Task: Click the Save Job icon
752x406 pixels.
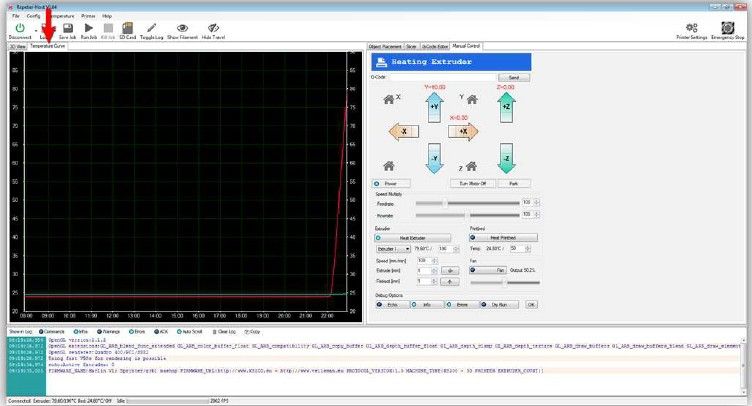Action: 66,28
